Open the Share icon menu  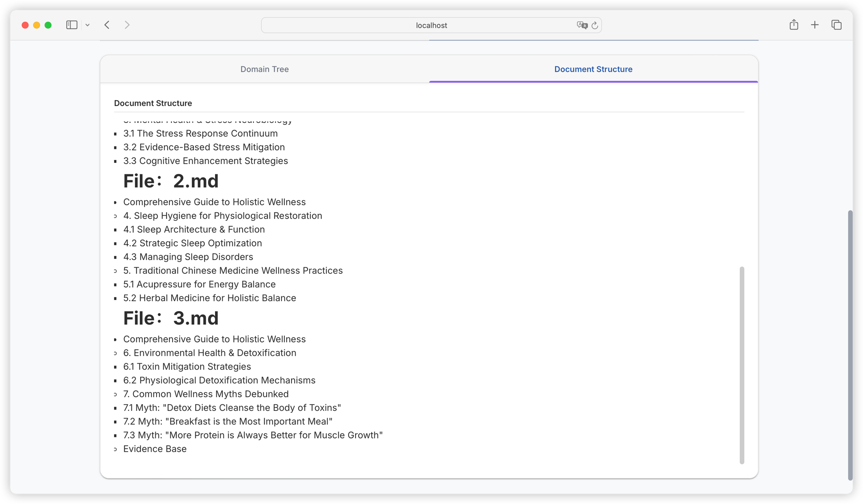pos(794,25)
